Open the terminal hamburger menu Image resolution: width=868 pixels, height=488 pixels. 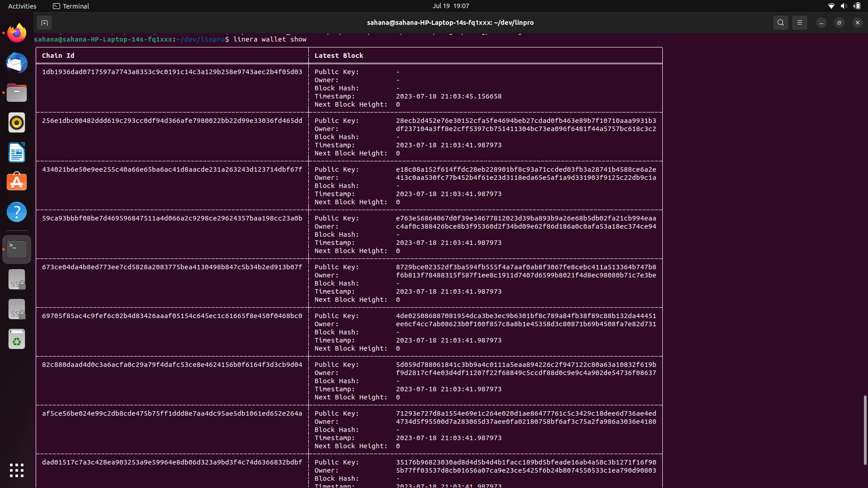click(799, 23)
